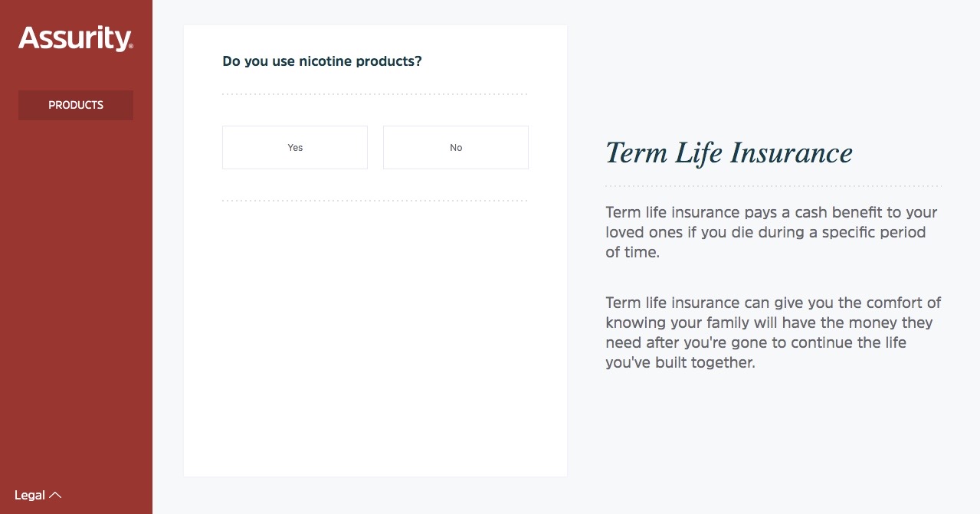Click dotted line under Term Life Insurance title
Viewport: 980px width, 514px height.
[x=773, y=186]
